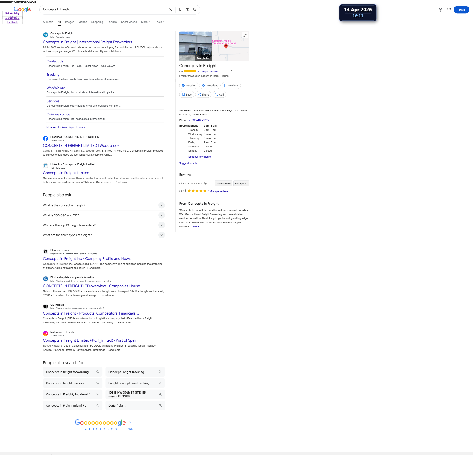Expand 'What are the three types of freight?'
This screenshot has width=476, height=455.
coord(104,235)
